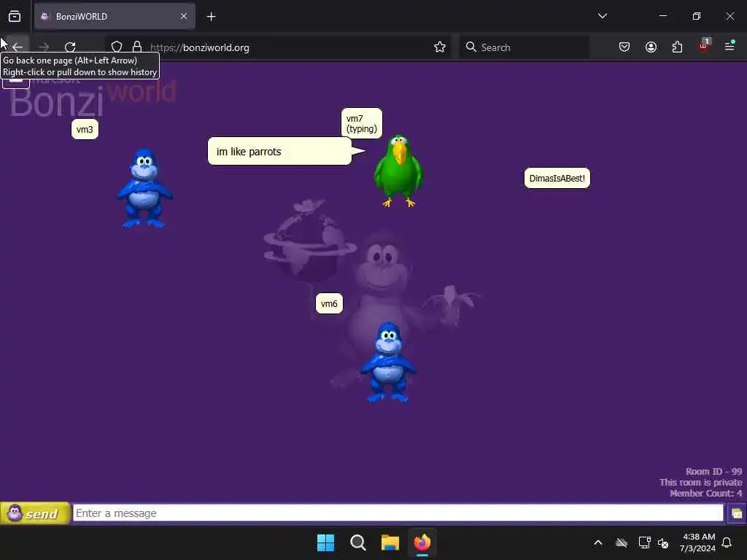This screenshot has height=560, width=747.
Task: Click the Firefox taskbar icon
Action: pos(422,542)
